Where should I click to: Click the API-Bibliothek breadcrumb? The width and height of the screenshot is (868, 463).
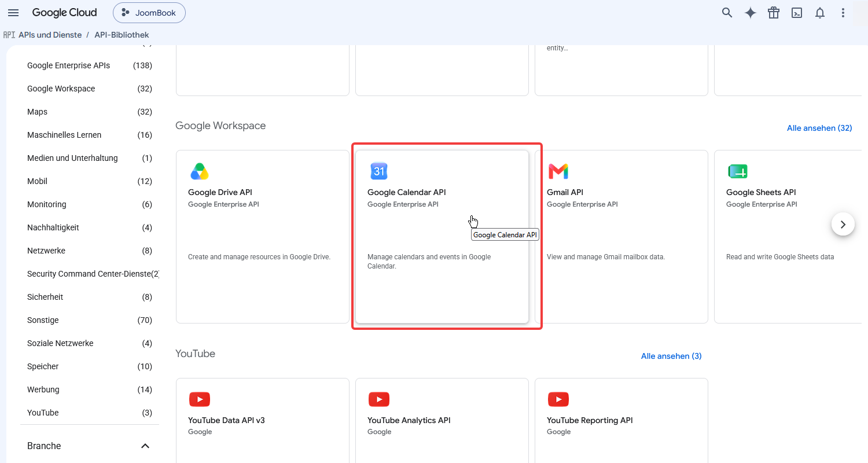122,35
